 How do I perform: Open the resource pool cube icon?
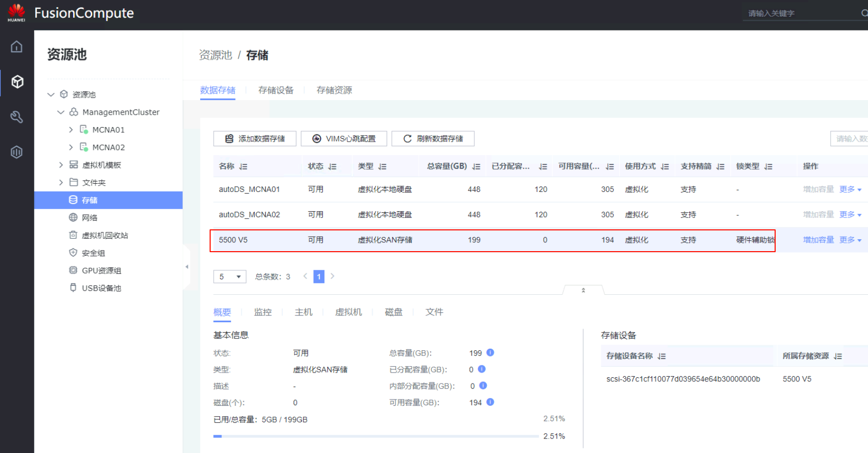tap(17, 81)
